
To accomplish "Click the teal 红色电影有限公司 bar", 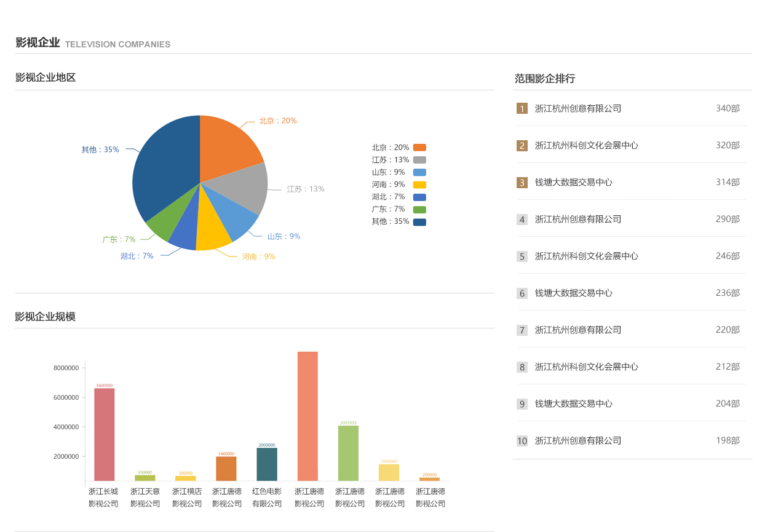I will coord(267,464).
